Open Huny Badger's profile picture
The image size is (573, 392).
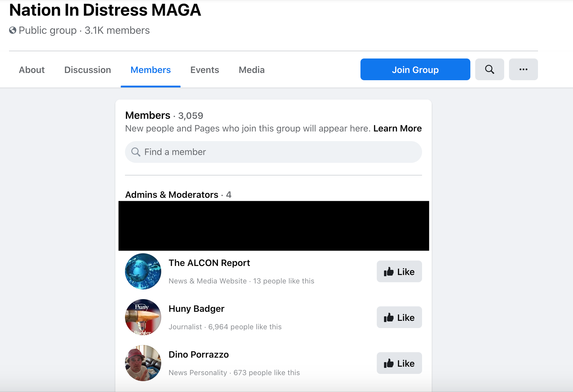143,317
